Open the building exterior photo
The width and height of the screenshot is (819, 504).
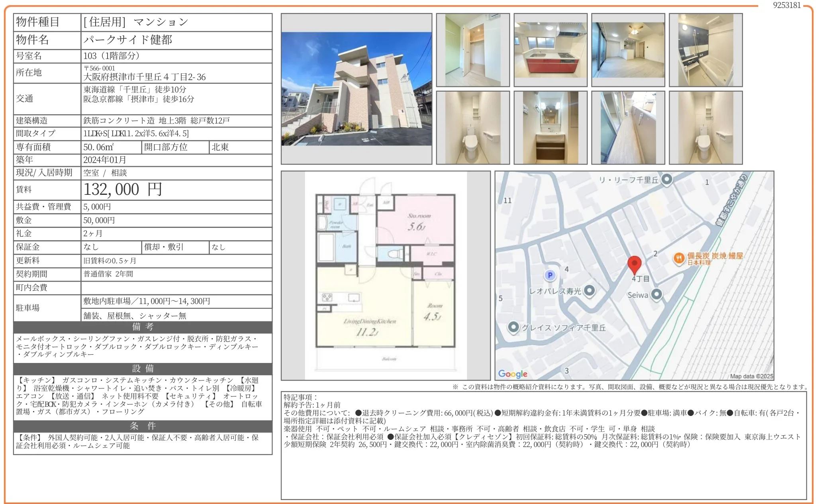click(x=357, y=90)
